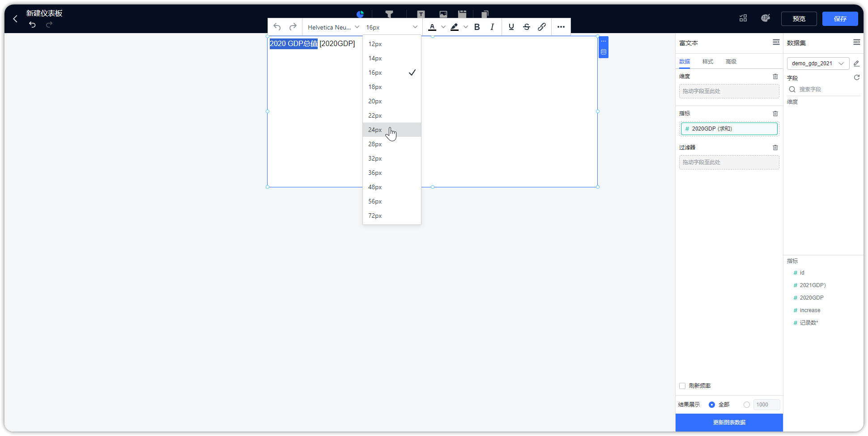
Task: Redo dashboard change below the title
Action: point(49,25)
